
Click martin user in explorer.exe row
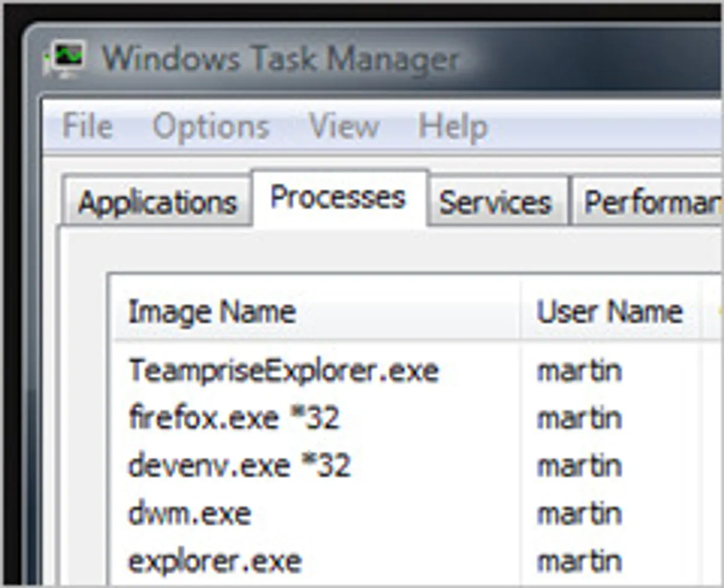coord(579,561)
